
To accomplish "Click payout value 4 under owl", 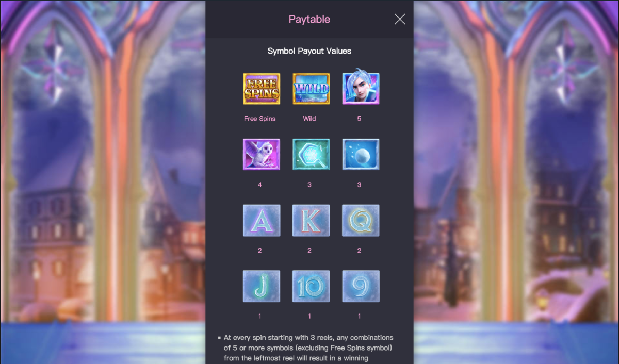I will coord(260,185).
